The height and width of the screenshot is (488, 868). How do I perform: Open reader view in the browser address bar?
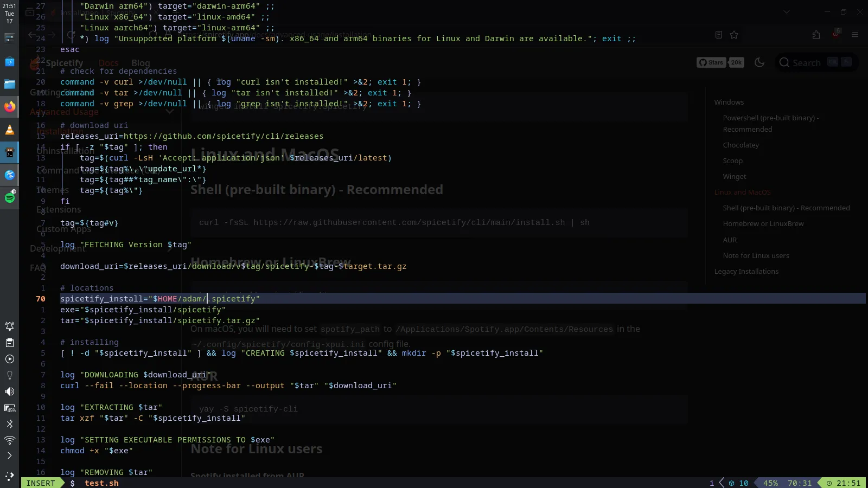pyautogui.click(x=719, y=35)
